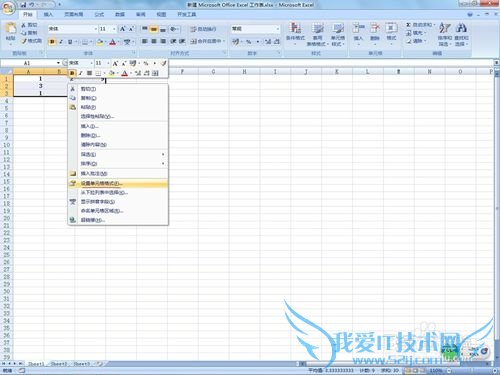This screenshot has width=500, height=375.
Task: Decrease font size with ribbon shrink-font icon
Action: (131, 29)
